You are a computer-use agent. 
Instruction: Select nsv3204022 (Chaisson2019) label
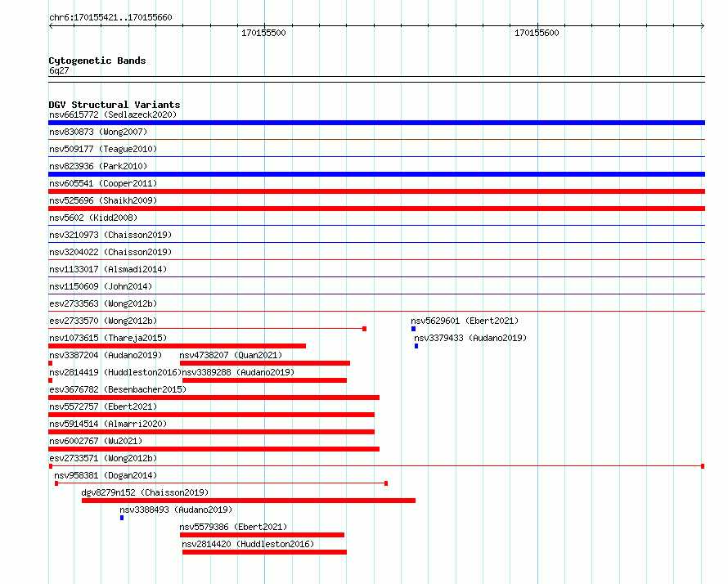[x=110, y=252]
